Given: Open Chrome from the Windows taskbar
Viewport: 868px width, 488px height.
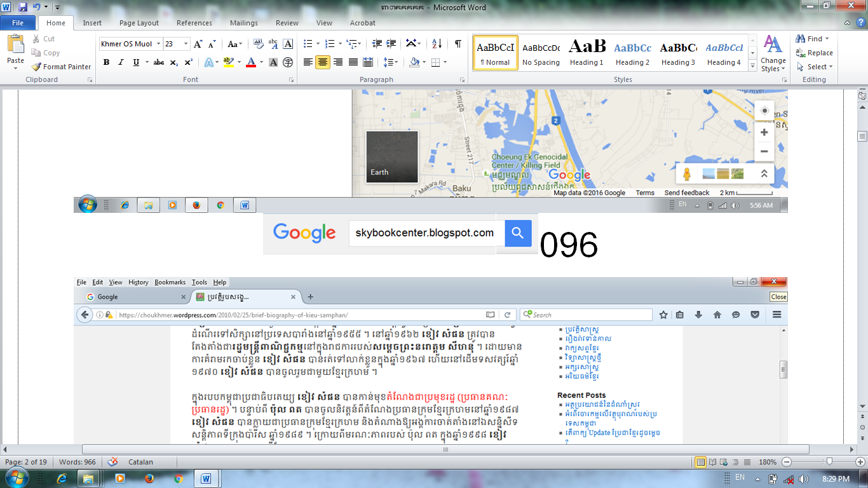Looking at the screenshot, I should [x=179, y=478].
